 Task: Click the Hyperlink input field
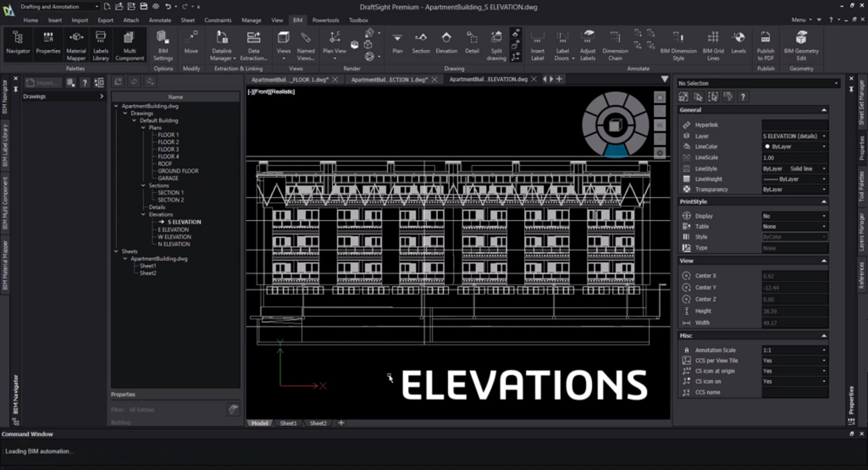click(795, 125)
